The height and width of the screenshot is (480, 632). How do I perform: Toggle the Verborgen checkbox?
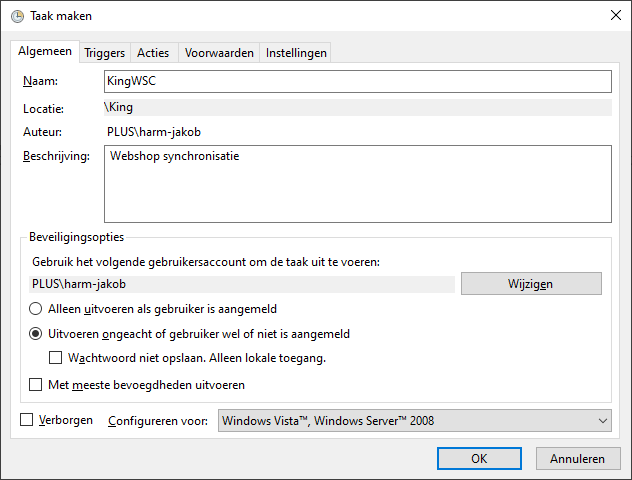[x=27, y=421]
